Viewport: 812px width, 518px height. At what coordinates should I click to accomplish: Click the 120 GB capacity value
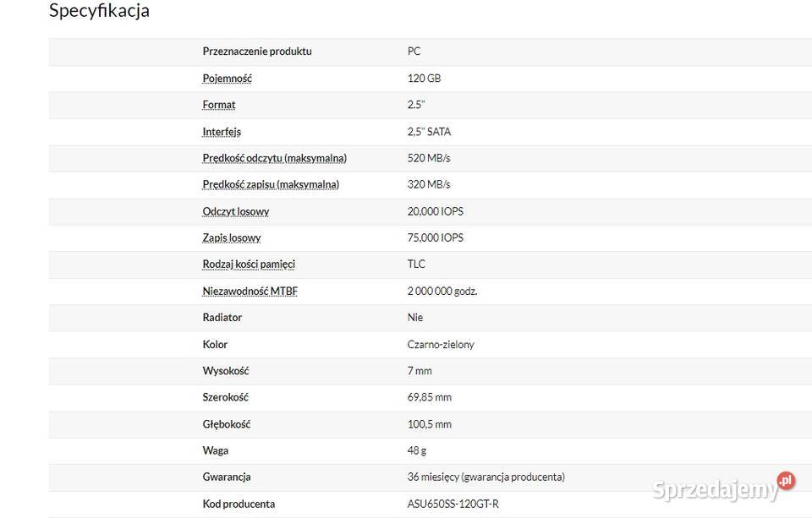coord(424,78)
